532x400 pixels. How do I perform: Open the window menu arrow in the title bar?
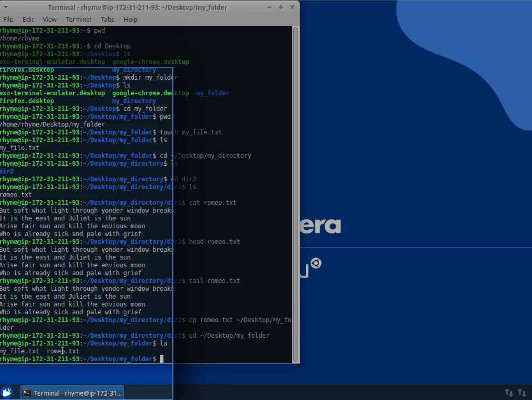coord(6,7)
